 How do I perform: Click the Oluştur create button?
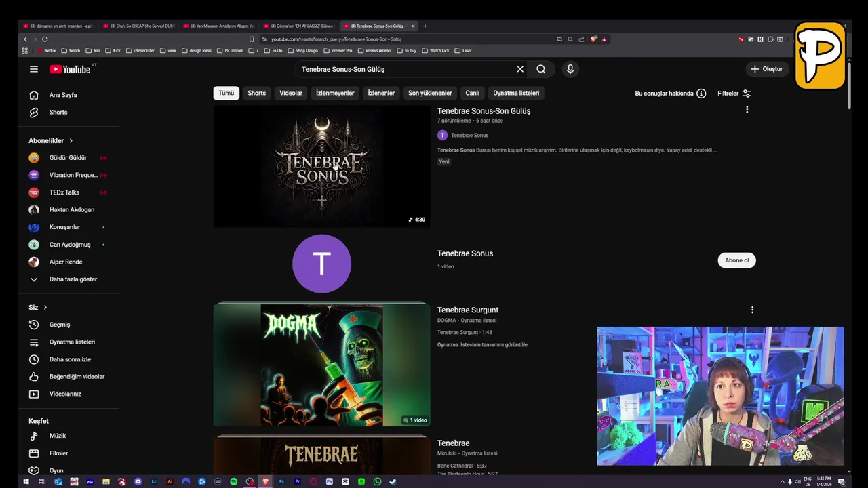(x=766, y=69)
